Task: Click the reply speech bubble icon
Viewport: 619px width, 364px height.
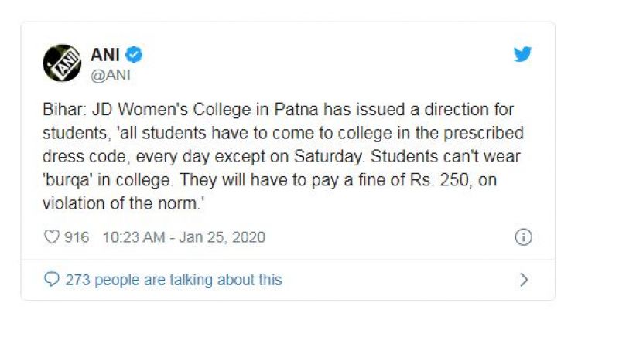Action: [x=52, y=280]
